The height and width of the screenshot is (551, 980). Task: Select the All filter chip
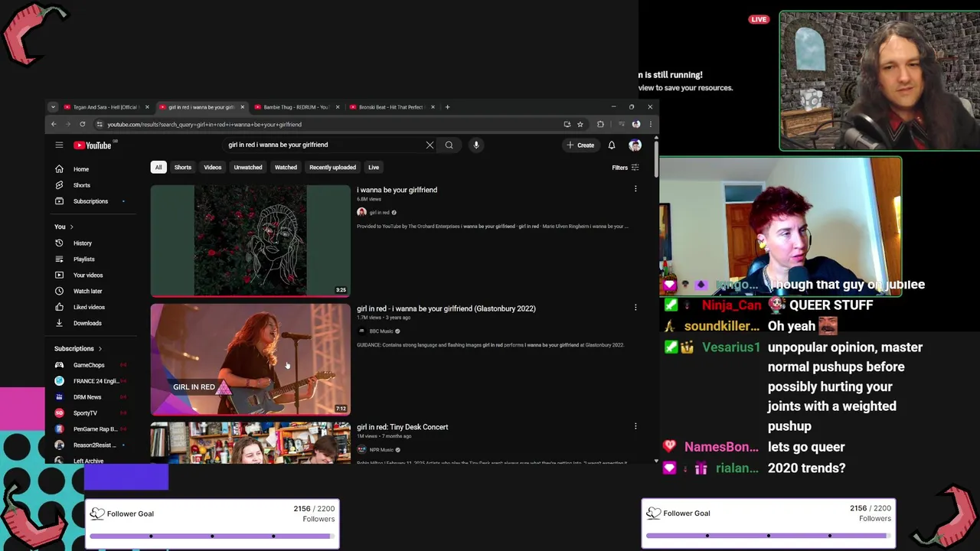pyautogui.click(x=158, y=168)
